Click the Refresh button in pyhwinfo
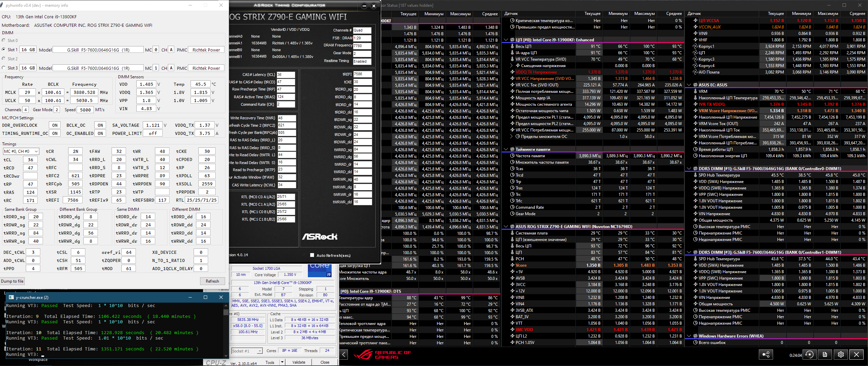This screenshot has width=868, height=366. [x=212, y=281]
